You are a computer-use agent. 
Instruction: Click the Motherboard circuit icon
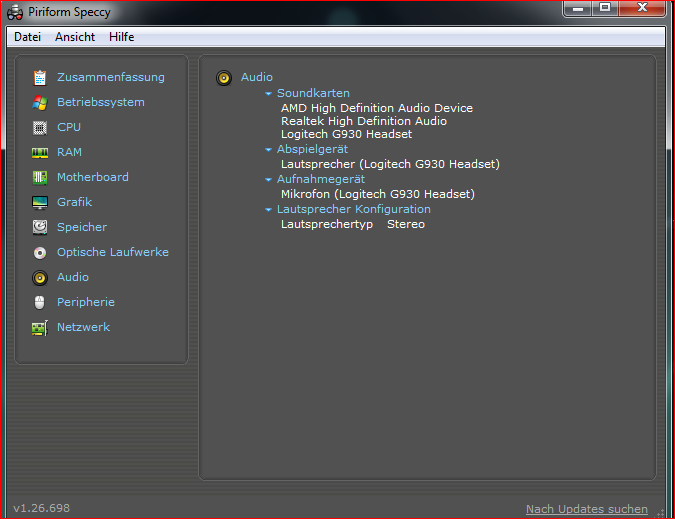coord(40,178)
